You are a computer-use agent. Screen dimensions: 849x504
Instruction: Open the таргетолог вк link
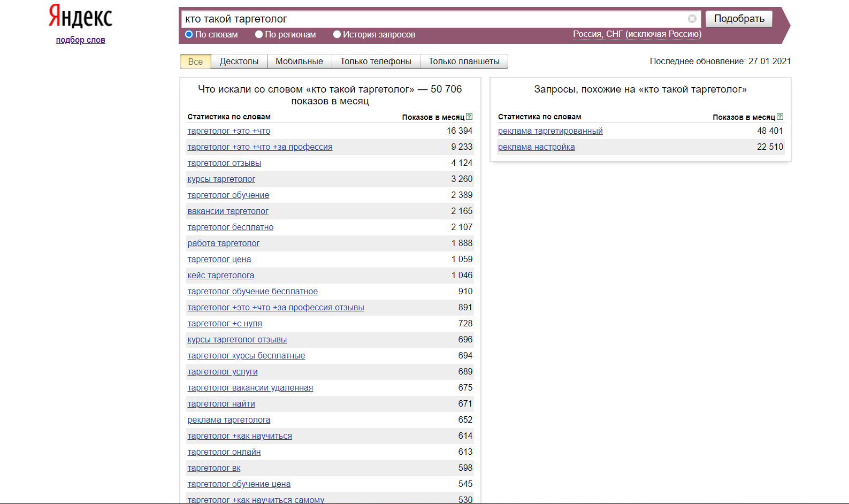[214, 468]
